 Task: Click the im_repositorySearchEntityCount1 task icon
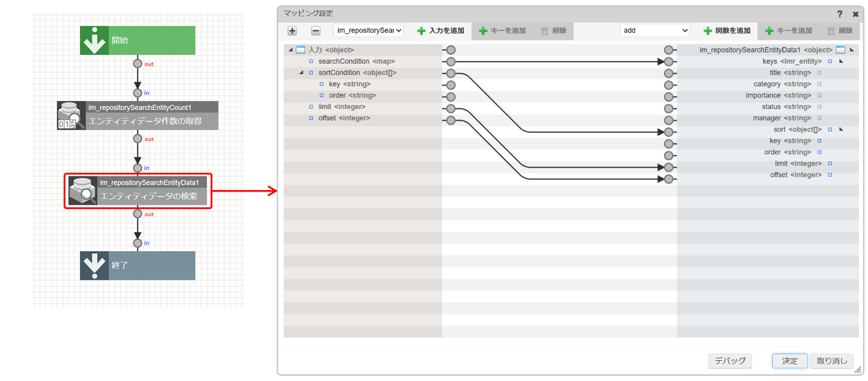point(71,115)
